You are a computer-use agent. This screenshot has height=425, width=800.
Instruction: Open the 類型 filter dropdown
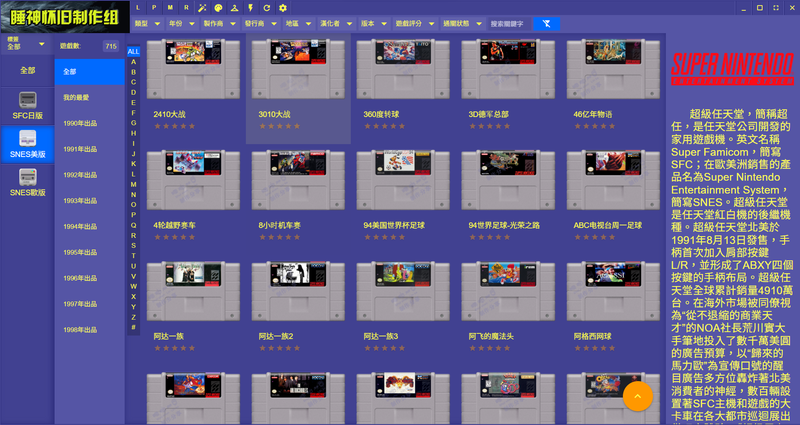pyautogui.click(x=147, y=23)
